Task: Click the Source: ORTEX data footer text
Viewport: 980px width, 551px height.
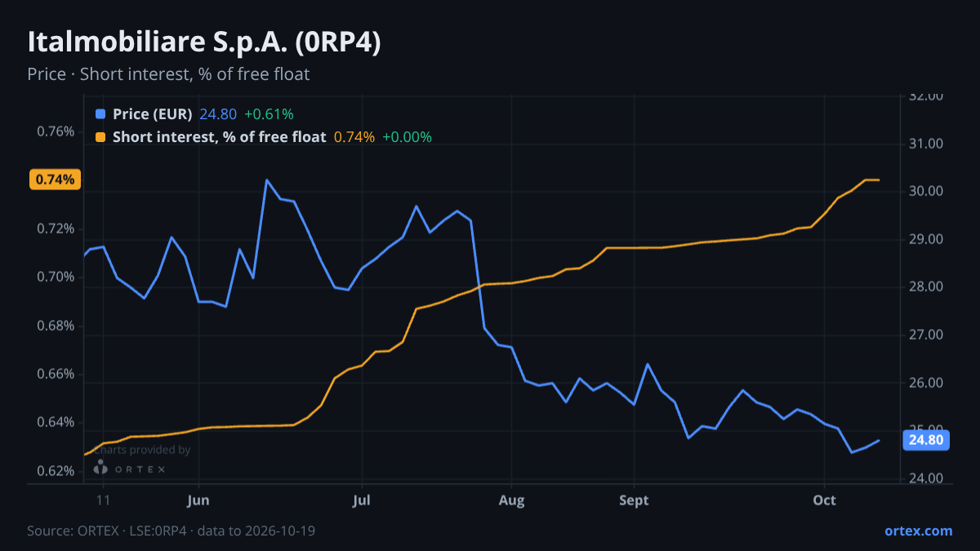Action: pyautogui.click(x=171, y=531)
